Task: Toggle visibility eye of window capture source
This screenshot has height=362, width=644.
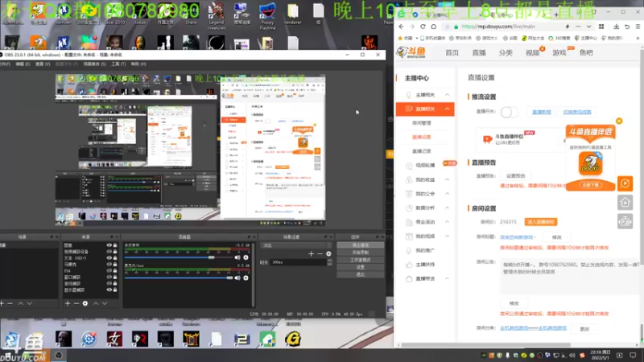Action: pos(109,277)
